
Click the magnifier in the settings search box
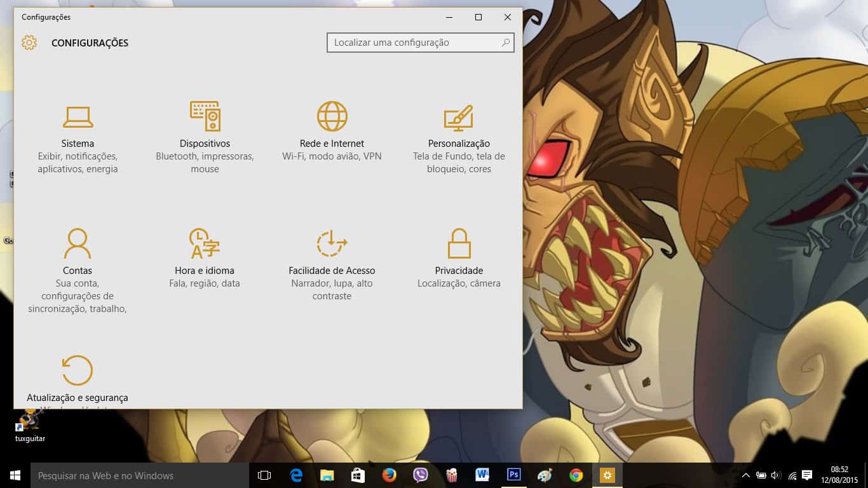(x=505, y=43)
